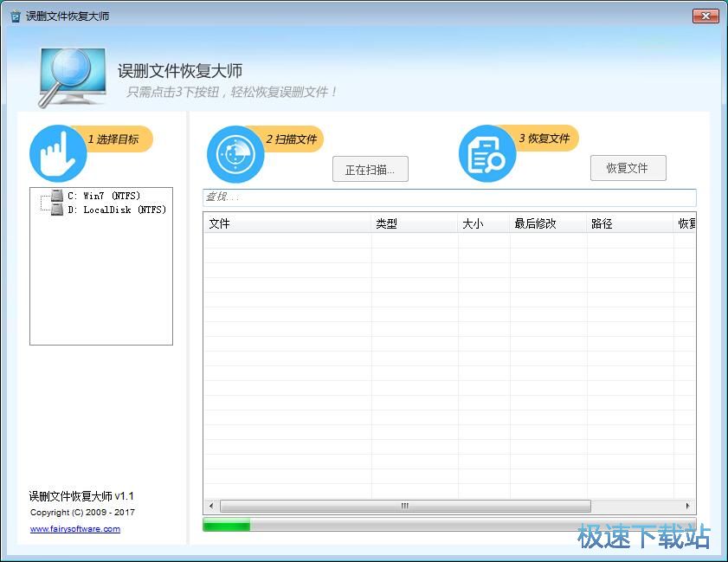
Task: Click the 1 选择目标 step label
Action: [113, 139]
